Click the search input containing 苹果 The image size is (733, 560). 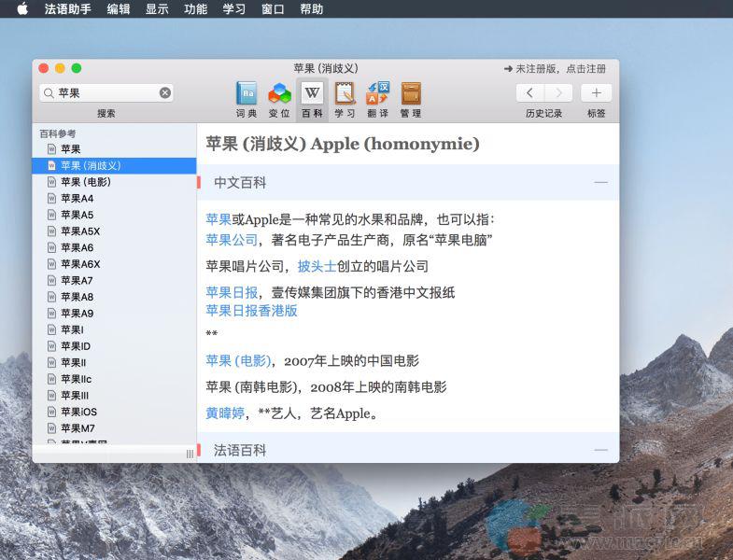[103, 92]
